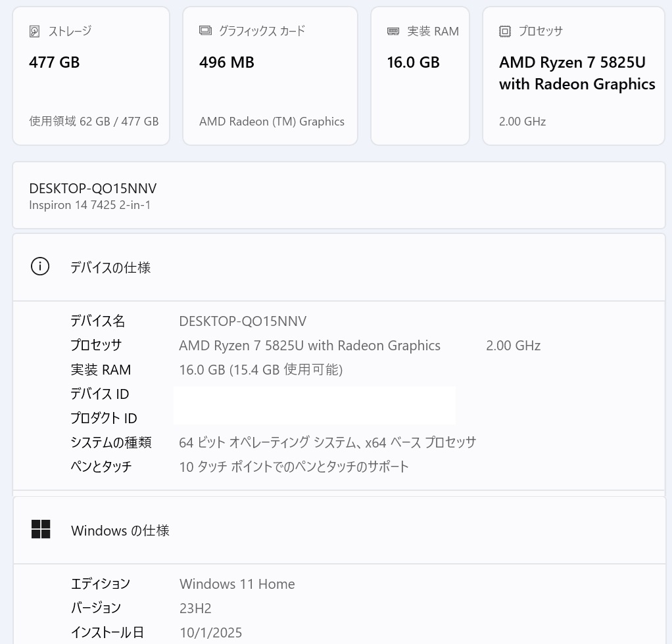
Task: Click the graphics card icon
Action: point(205,31)
